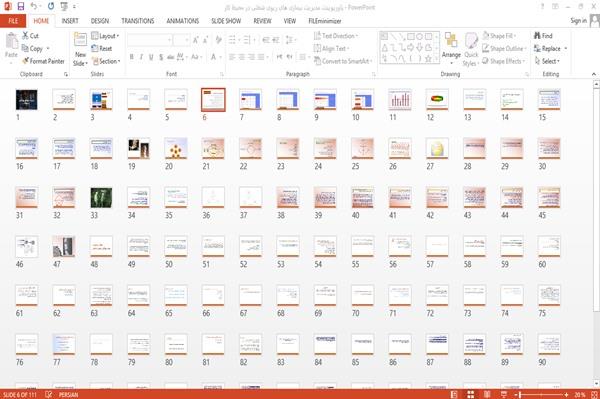The width and height of the screenshot is (600, 399).
Task: Click Sign in link
Action: [578, 21]
